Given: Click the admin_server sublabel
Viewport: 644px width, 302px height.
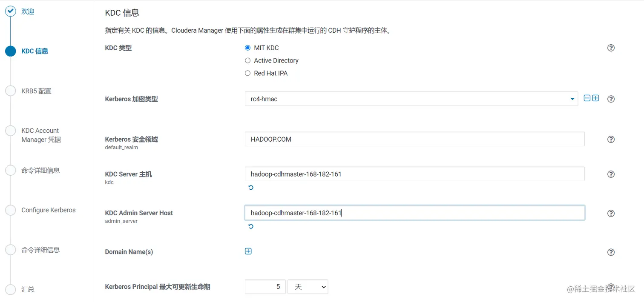Looking at the screenshot, I should pyautogui.click(x=121, y=221).
